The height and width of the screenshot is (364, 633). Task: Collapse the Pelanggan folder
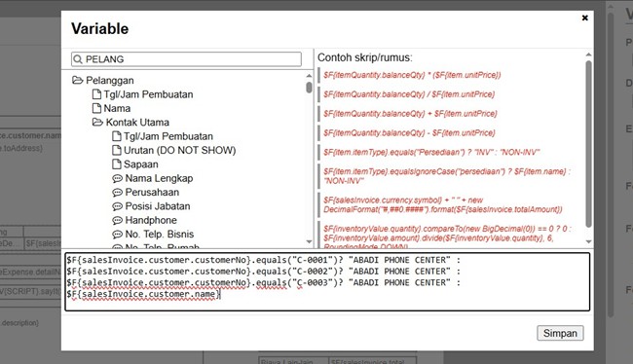(x=77, y=80)
